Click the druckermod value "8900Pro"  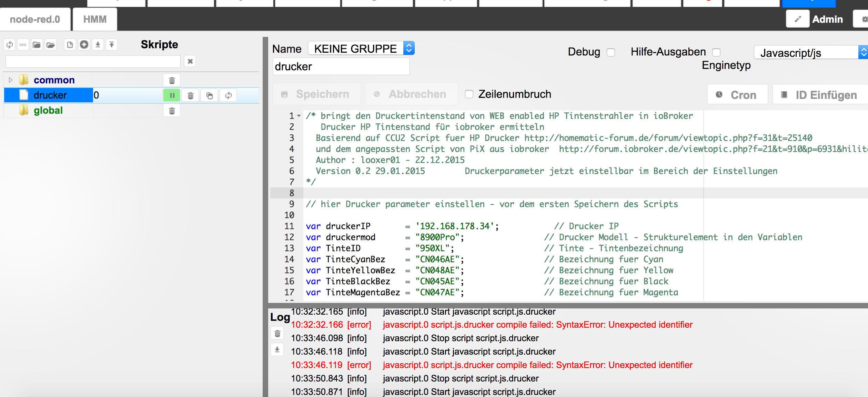[x=437, y=237]
